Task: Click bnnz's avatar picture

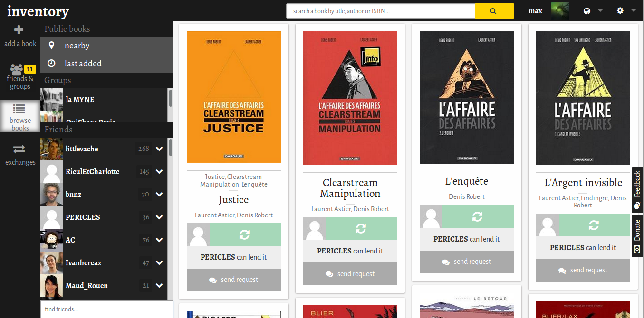Action: [52, 194]
